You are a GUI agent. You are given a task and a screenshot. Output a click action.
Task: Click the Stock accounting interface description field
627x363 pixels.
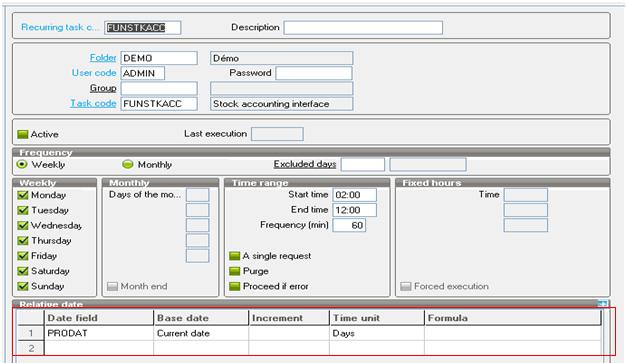tap(282, 104)
